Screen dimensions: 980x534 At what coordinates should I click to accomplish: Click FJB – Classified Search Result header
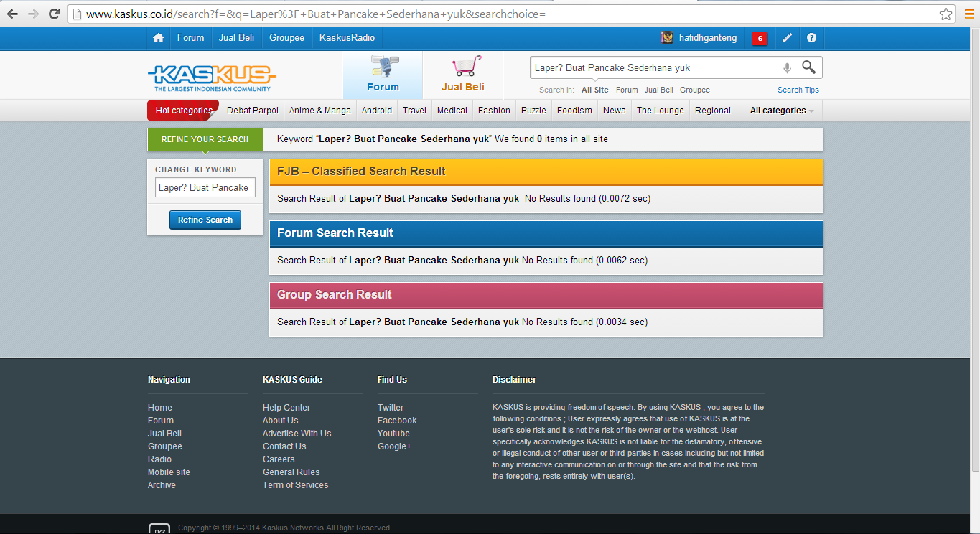click(546, 172)
